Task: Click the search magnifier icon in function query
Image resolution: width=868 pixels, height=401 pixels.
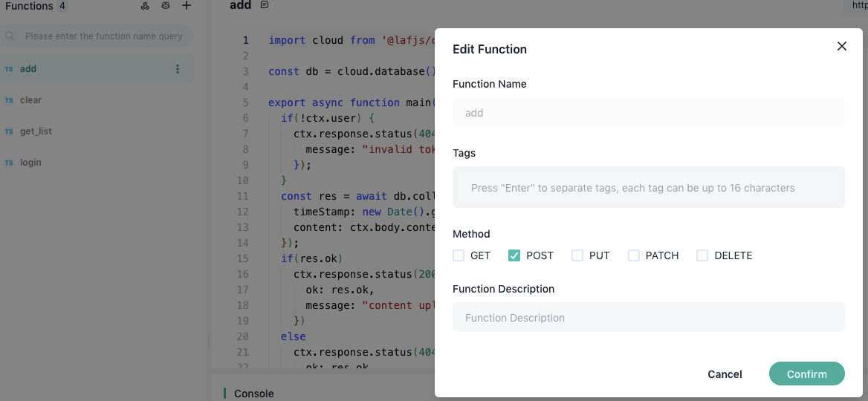Action: click(10, 36)
